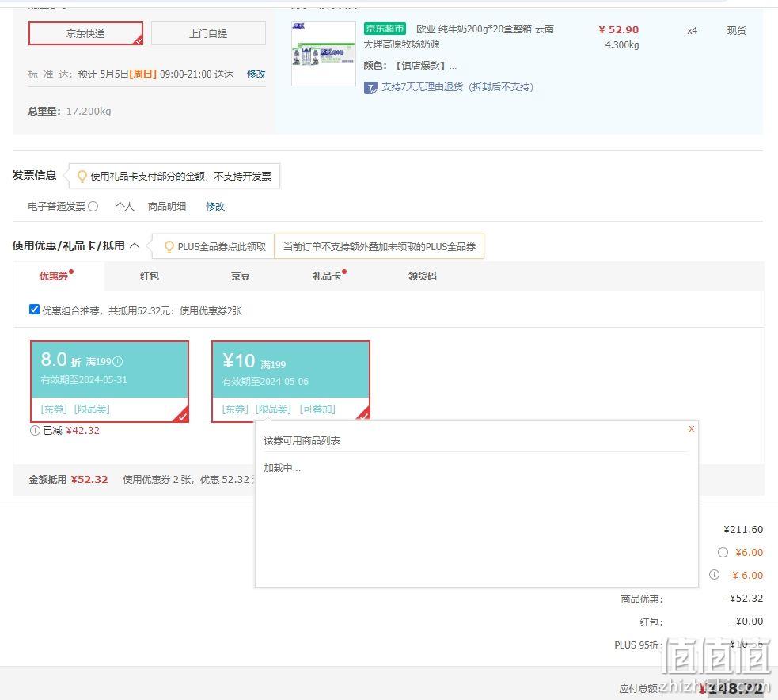Switch to the 优惠券 tab
This screenshot has width=778, height=700.
tap(54, 276)
